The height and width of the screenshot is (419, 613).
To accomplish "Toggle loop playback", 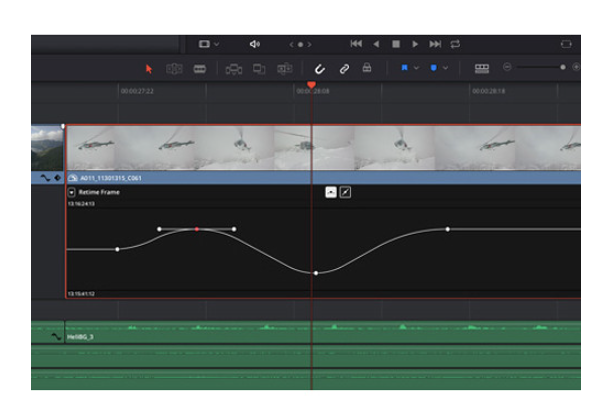I will (456, 44).
